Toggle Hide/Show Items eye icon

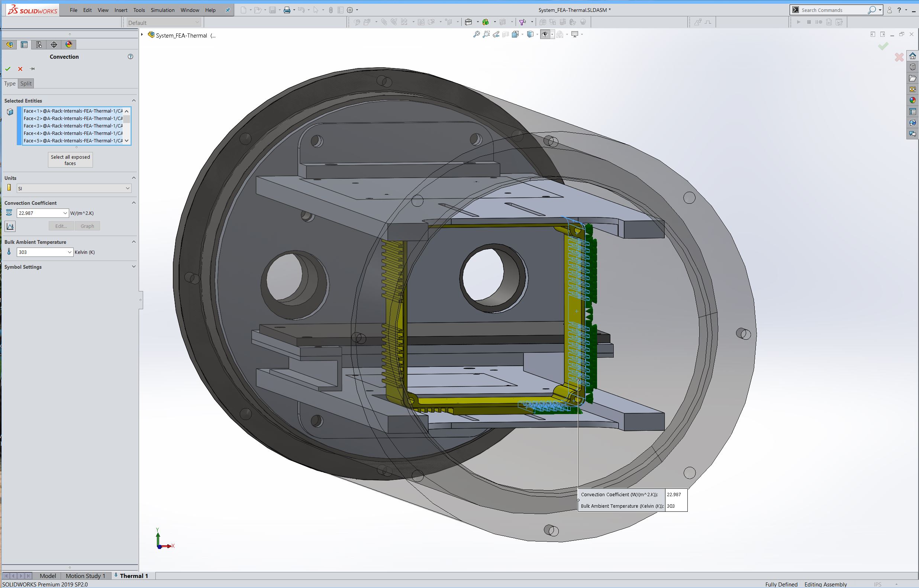coord(545,34)
